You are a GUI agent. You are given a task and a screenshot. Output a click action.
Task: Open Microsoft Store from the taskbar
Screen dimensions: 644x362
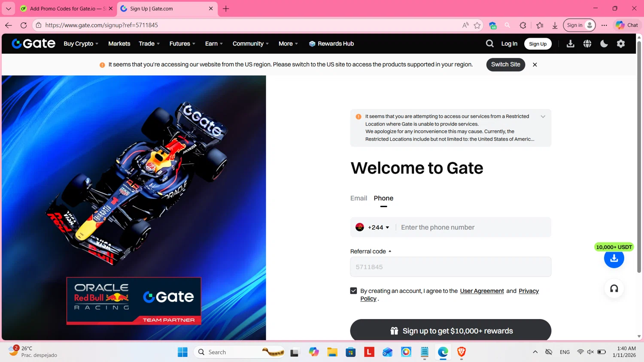[x=351, y=352]
